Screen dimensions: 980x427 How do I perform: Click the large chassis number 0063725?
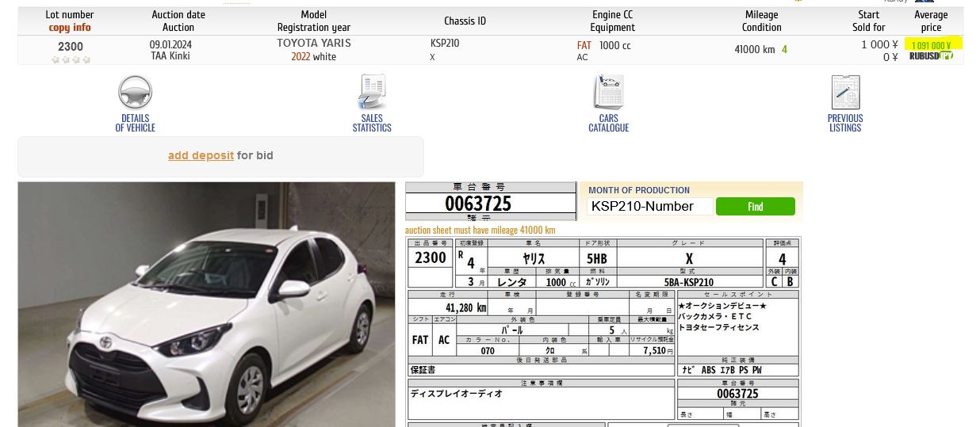point(478,204)
